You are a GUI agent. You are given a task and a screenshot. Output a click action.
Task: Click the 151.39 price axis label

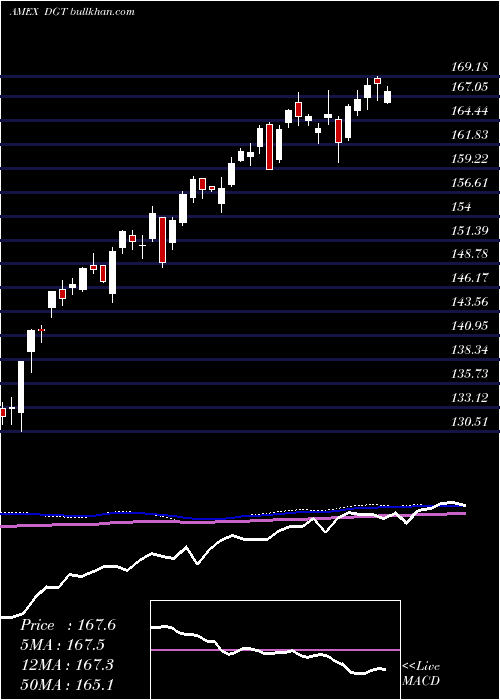coord(470,231)
